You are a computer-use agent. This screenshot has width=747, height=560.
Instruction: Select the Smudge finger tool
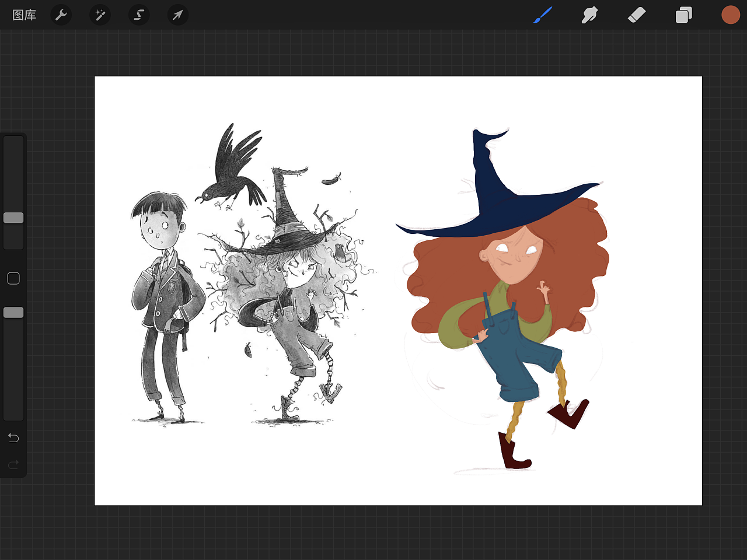tap(589, 15)
